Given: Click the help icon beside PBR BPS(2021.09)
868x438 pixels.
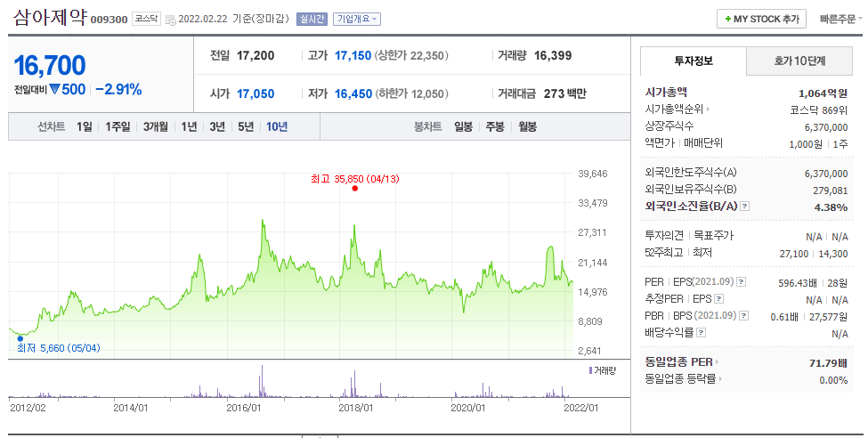Looking at the screenshot, I should pyautogui.click(x=744, y=316).
